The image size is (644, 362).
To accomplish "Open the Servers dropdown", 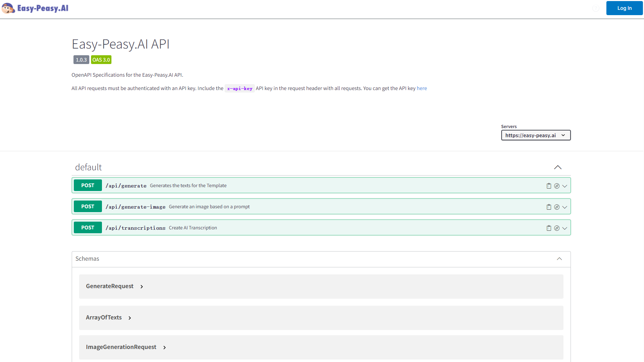I will click(535, 135).
